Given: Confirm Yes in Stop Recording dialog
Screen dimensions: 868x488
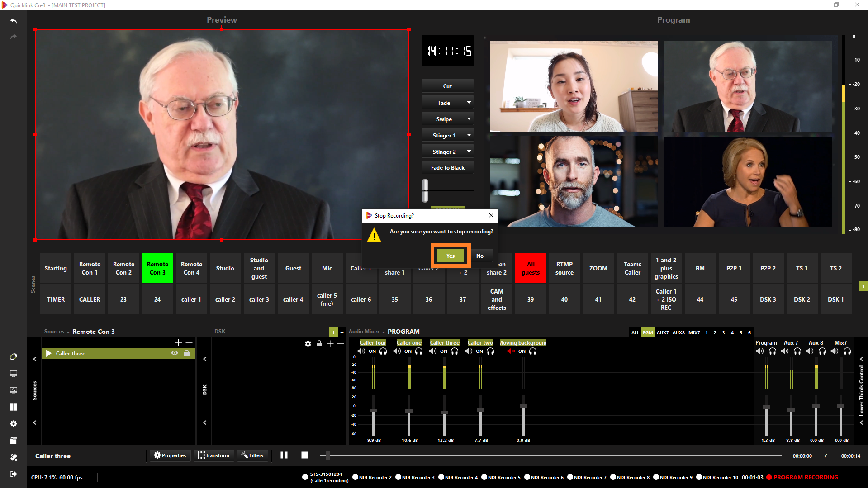Looking at the screenshot, I should click(450, 256).
